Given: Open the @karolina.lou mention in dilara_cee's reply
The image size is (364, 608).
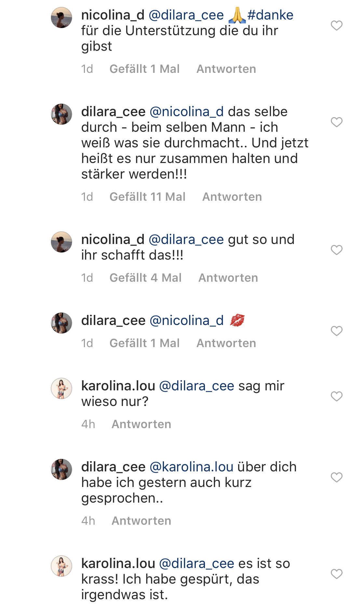Looking at the screenshot, I should click(x=191, y=467).
